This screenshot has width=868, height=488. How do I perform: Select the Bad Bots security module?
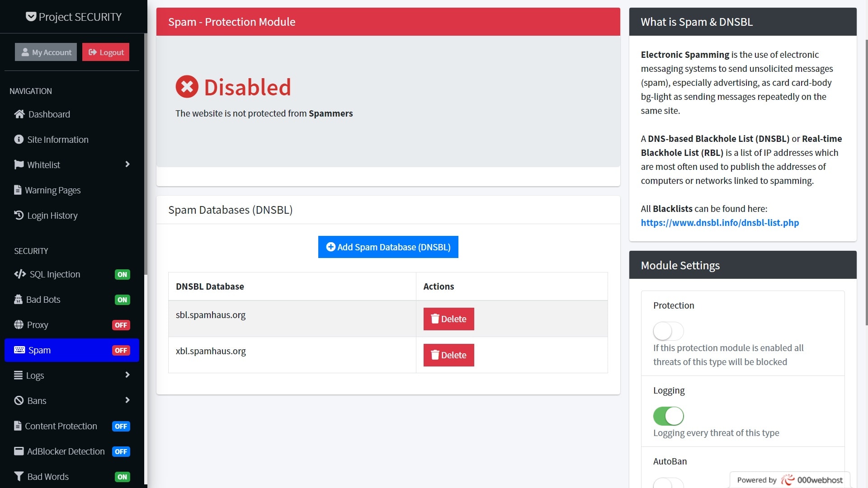click(44, 299)
